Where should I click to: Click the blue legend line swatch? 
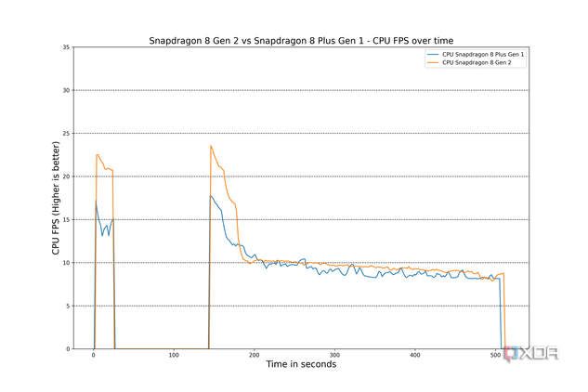point(433,55)
